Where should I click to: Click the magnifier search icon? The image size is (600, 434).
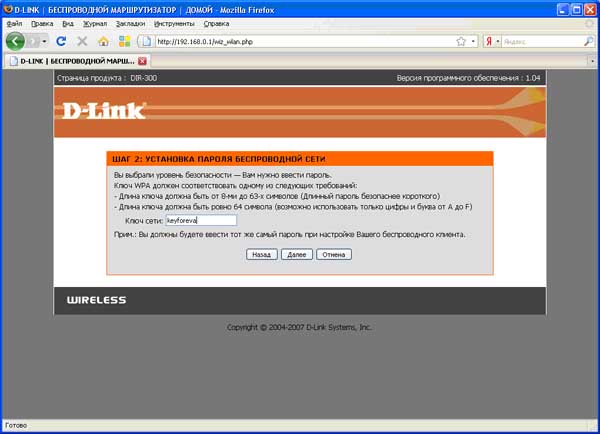click(x=589, y=41)
